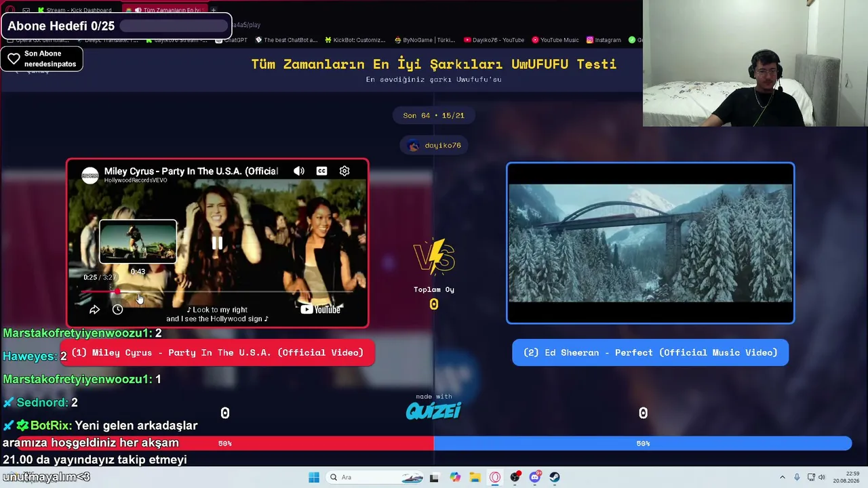868x488 pixels.
Task: Seek on the video progress bar
Action: pyautogui.click(x=217, y=292)
